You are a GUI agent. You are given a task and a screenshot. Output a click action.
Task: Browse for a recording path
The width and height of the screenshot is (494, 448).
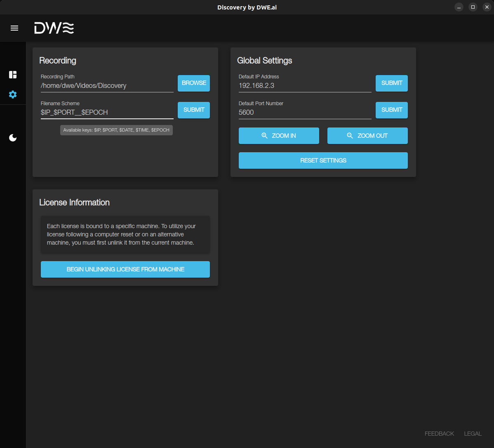click(194, 83)
